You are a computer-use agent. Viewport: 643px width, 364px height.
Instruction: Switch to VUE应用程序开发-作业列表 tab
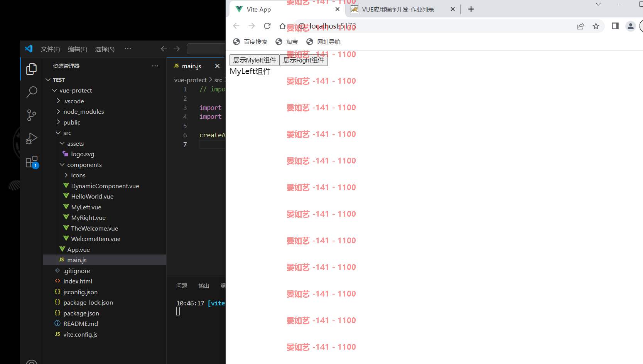click(402, 9)
